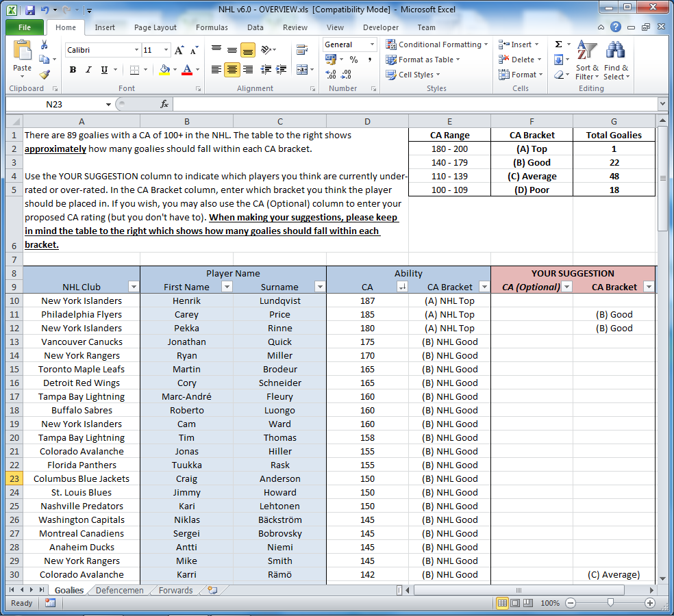Viewport: 674px width, 616px height.
Task: Click the AutoSum sigma icon
Action: 558,44
